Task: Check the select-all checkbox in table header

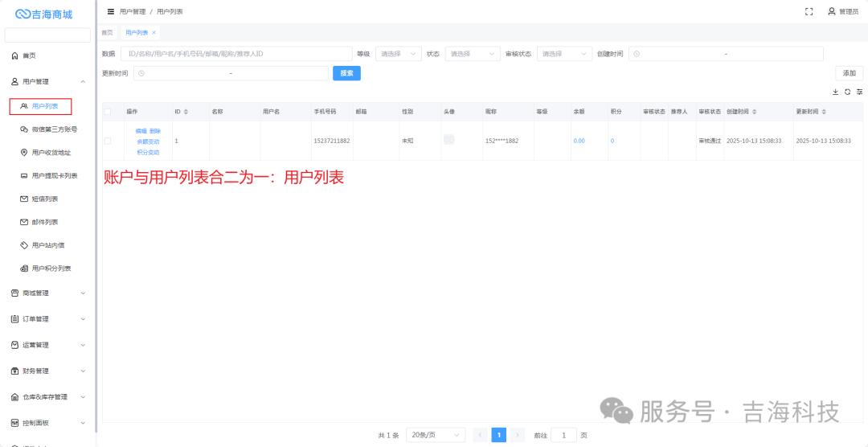Action: tap(108, 112)
